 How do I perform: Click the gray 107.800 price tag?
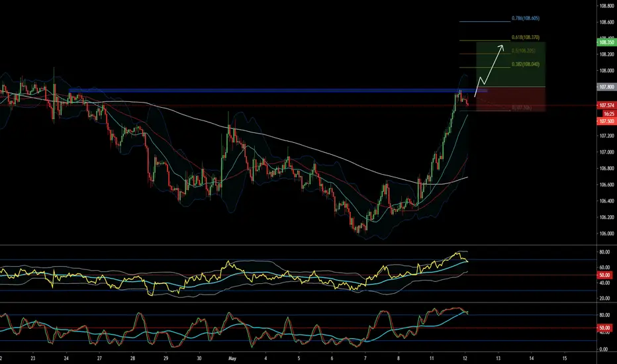click(x=606, y=87)
